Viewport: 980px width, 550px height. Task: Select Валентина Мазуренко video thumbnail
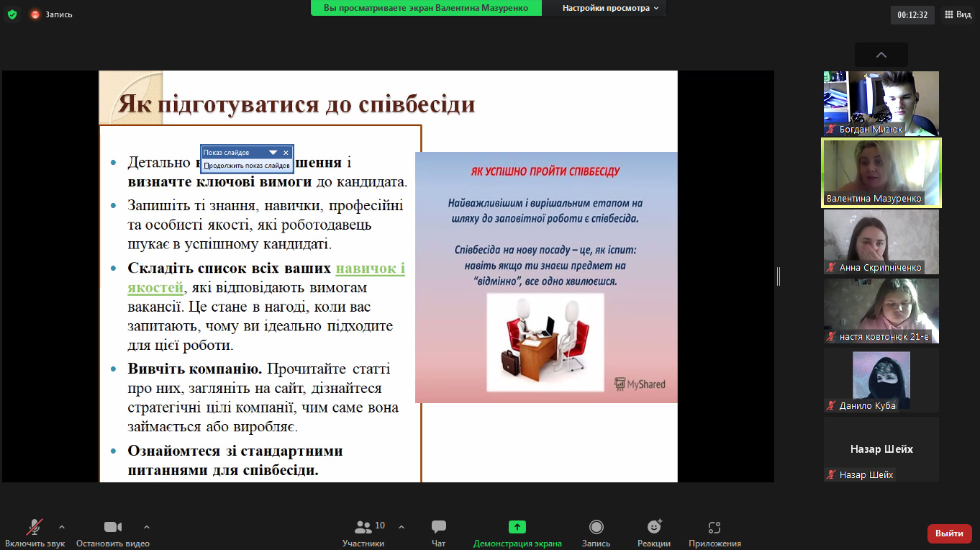click(x=881, y=173)
